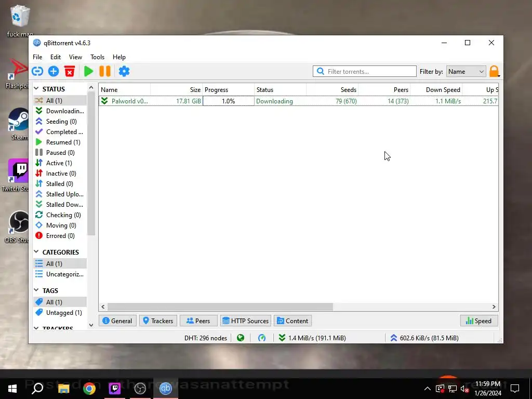Viewport: 532px width, 399px height.
Task: Switch to the Content tab
Action: coord(293,321)
